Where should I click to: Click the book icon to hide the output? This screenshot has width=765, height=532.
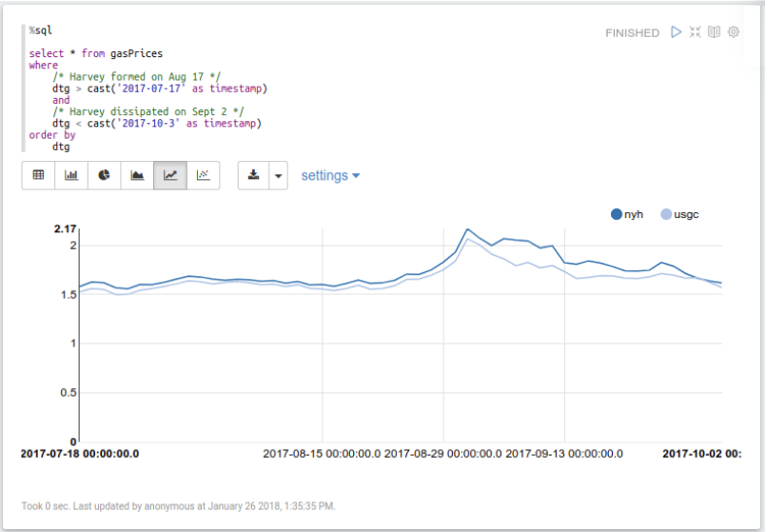pyautogui.click(x=714, y=31)
